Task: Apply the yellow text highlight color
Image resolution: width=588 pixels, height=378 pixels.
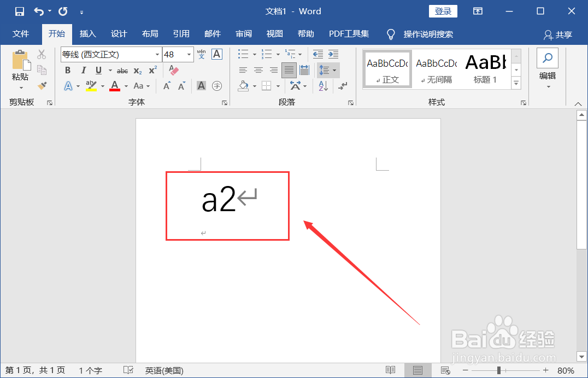Action: [x=91, y=86]
